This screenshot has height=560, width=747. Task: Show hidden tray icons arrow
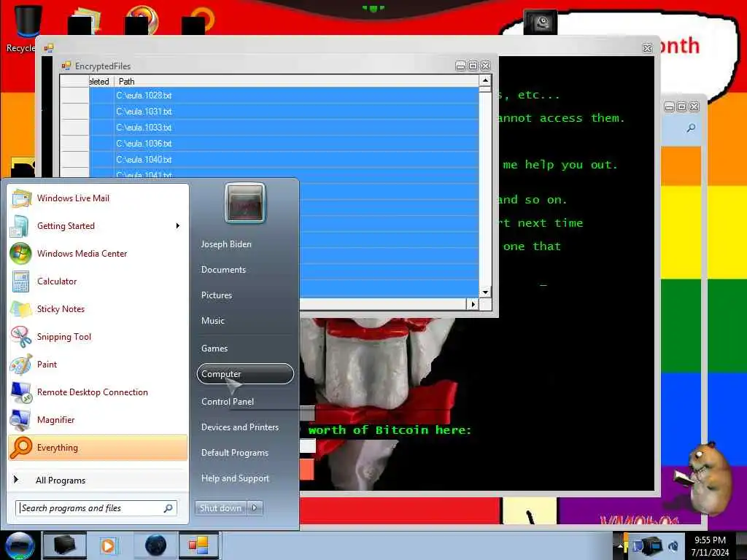pos(620,545)
